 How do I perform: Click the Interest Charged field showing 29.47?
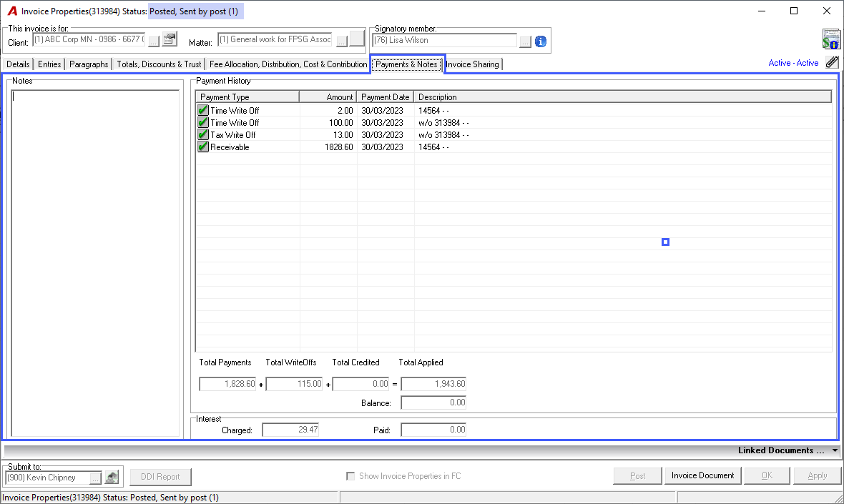click(290, 430)
